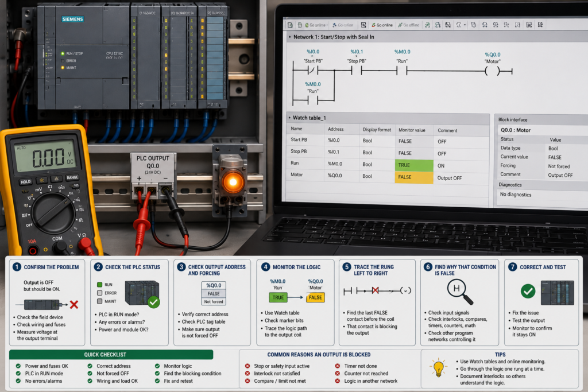Select the %I0.1 Stop PB contact
588x392 pixels.
pos(356,70)
